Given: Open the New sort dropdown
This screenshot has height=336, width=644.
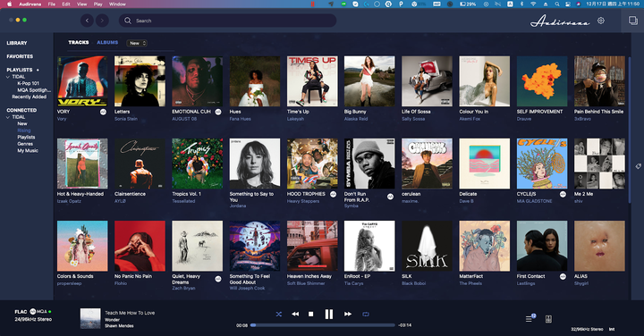Looking at the screenshot, I should coord(137,43).
